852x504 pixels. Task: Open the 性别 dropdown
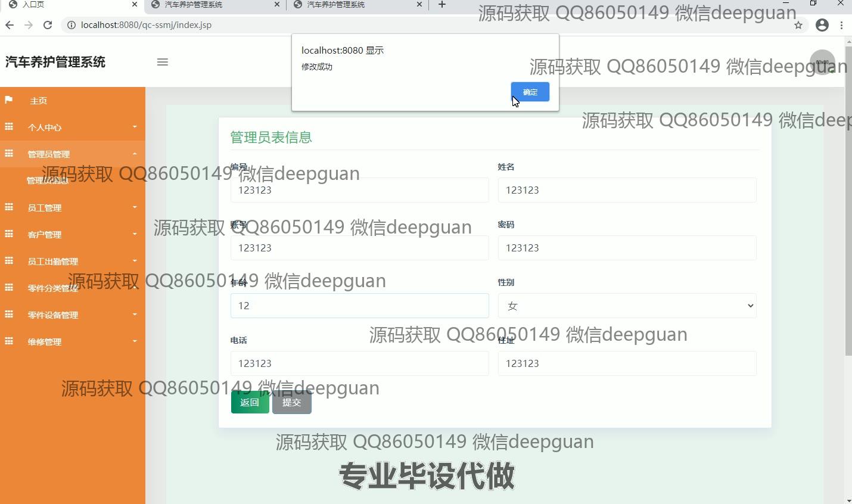[x=627, y=306]
